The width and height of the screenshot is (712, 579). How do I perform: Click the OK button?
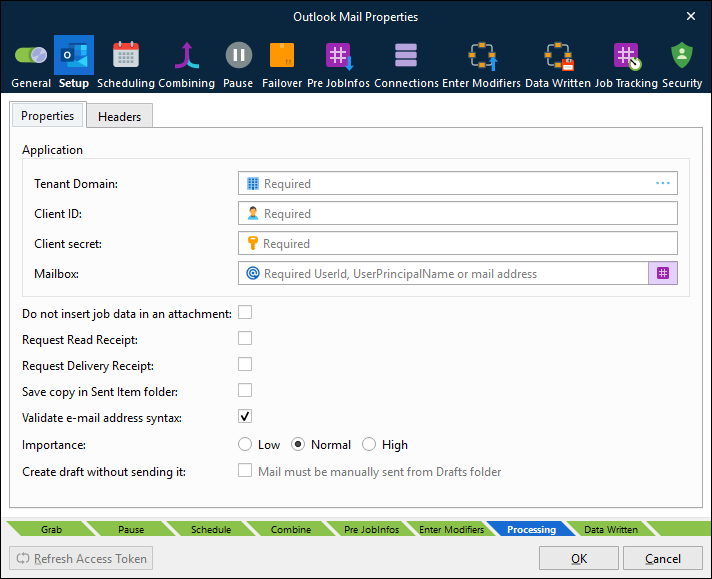point(579,558)
